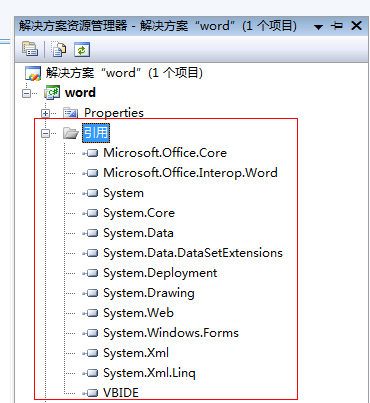The width and height of the screenshot is (370, 403).
Task: Select the VBIDE reference
Action: tap(121, 393)
